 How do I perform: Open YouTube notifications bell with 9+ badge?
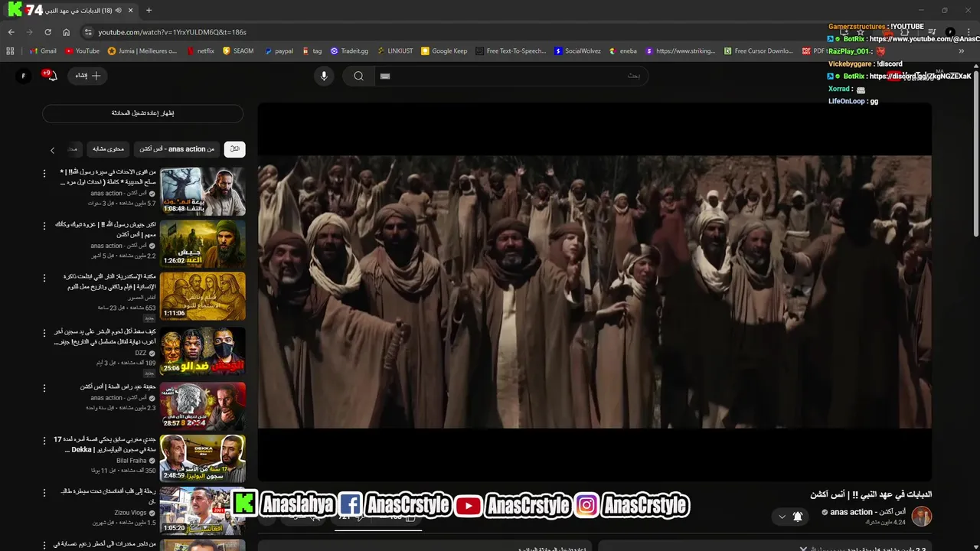pyautogui.click(x=51, y=76)
